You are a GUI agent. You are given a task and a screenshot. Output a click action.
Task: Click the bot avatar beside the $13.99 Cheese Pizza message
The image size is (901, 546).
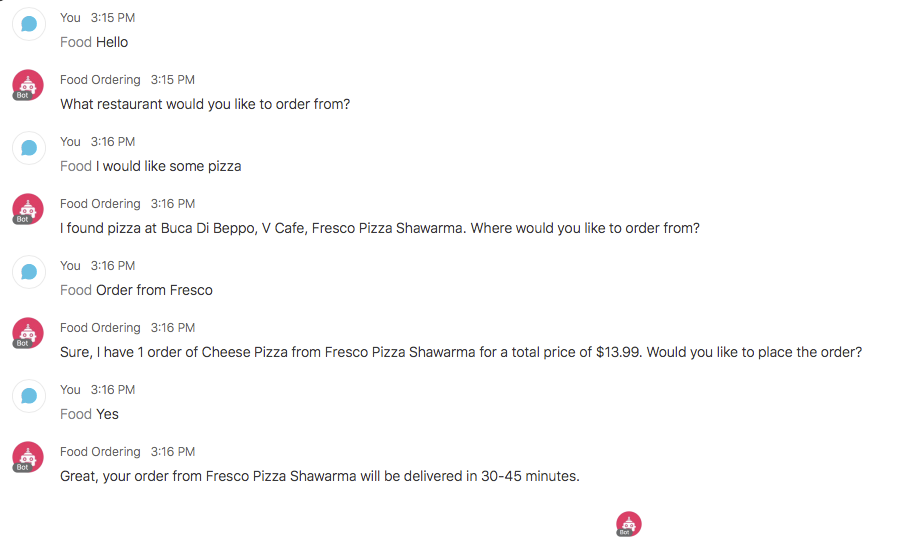tap(28, 333)
